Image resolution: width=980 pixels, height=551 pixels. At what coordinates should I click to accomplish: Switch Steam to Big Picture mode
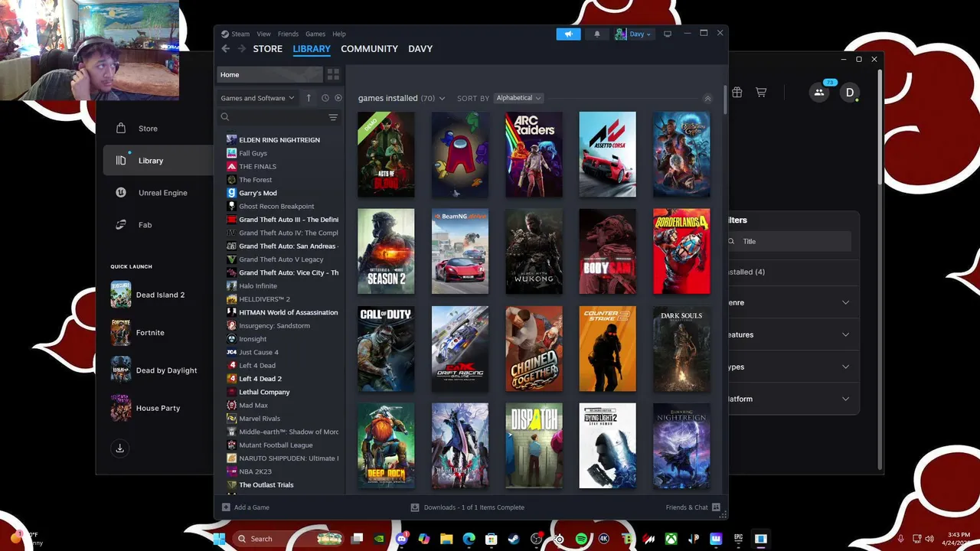coord(668,34)
